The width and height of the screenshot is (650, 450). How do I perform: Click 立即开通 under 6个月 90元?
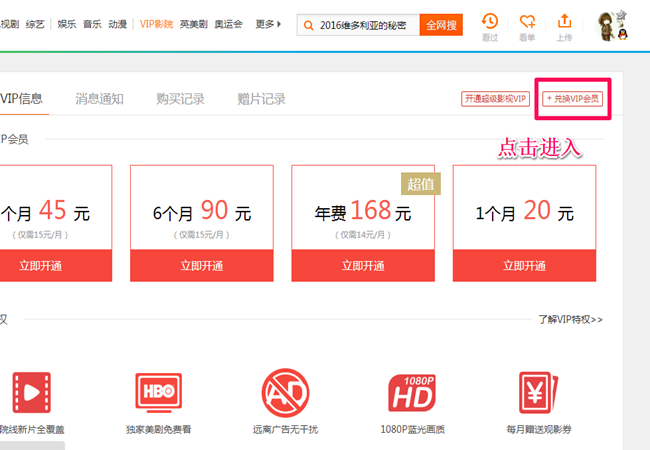pyautogui.click(x=202, y=266)
